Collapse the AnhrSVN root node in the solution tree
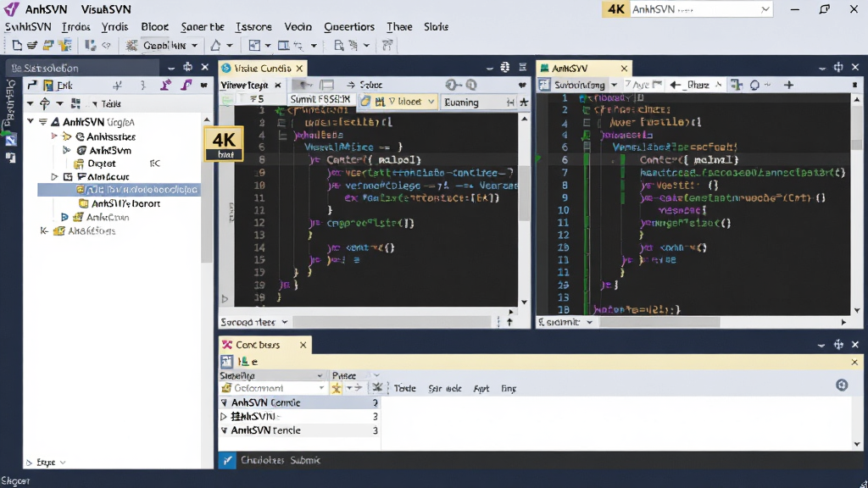Image resolution: width=868 pixels, height=488 pixels. point(31,122)
